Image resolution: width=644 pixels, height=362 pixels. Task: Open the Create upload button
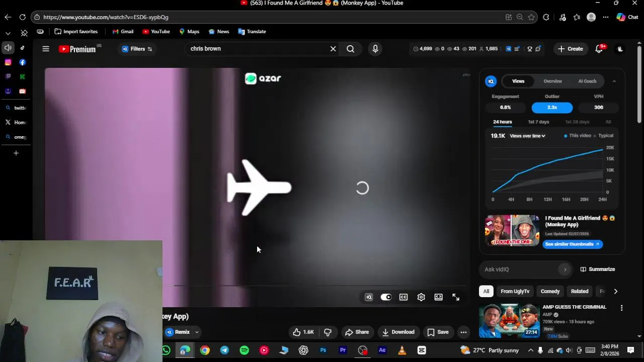point(571,49)
